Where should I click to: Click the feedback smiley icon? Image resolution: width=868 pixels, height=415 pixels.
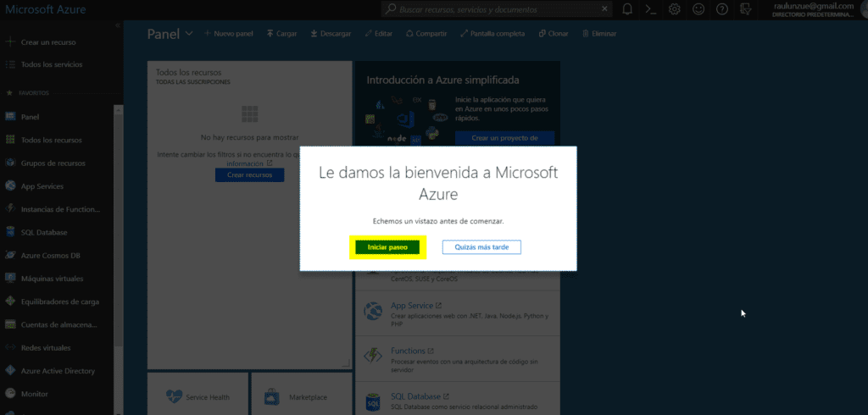[698, 9]
